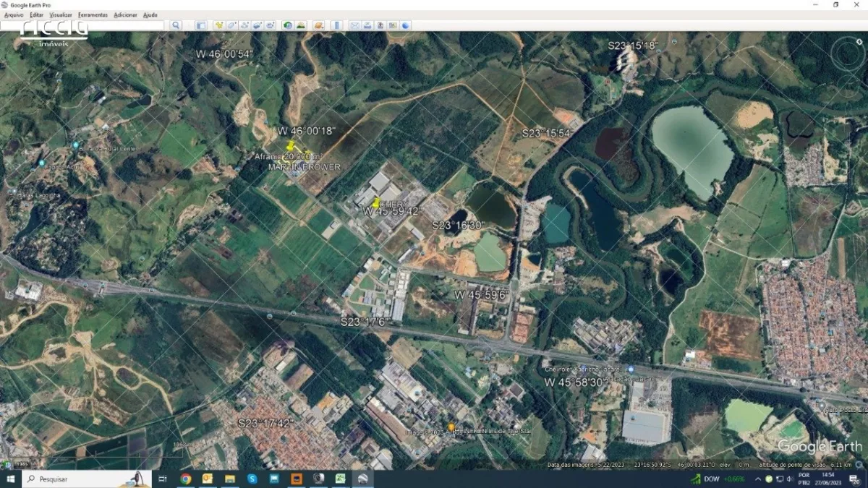Screen dimensions: 868x488
Task: Select the Add Placemark tool
Action: coord(218,25)
